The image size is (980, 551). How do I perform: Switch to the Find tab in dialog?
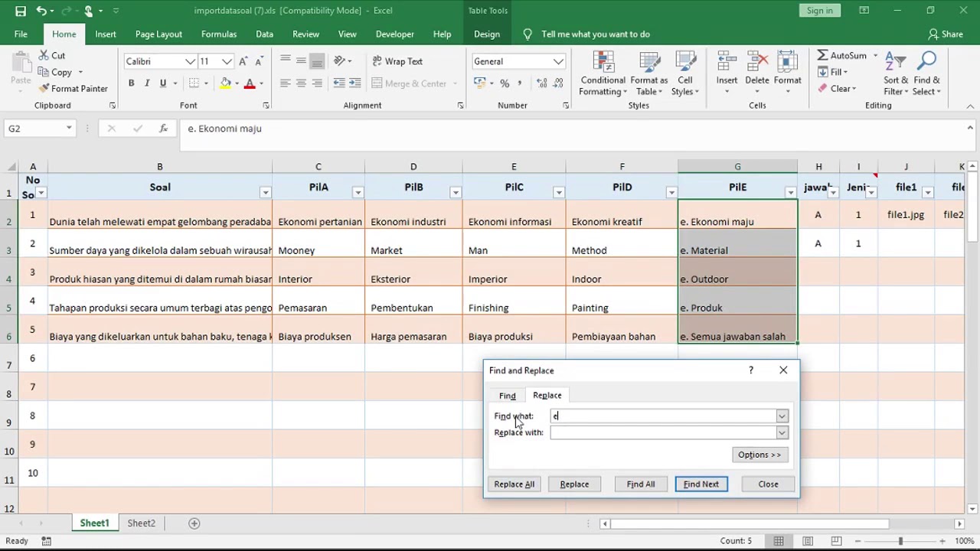[x=507, y=396]
